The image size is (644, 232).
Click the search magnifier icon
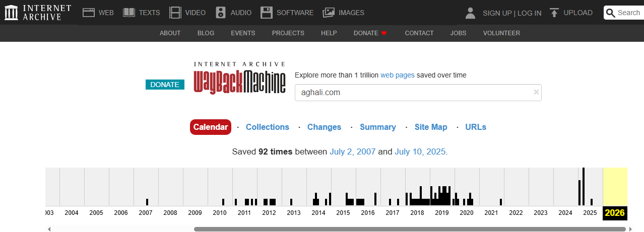tap(611, 13)
